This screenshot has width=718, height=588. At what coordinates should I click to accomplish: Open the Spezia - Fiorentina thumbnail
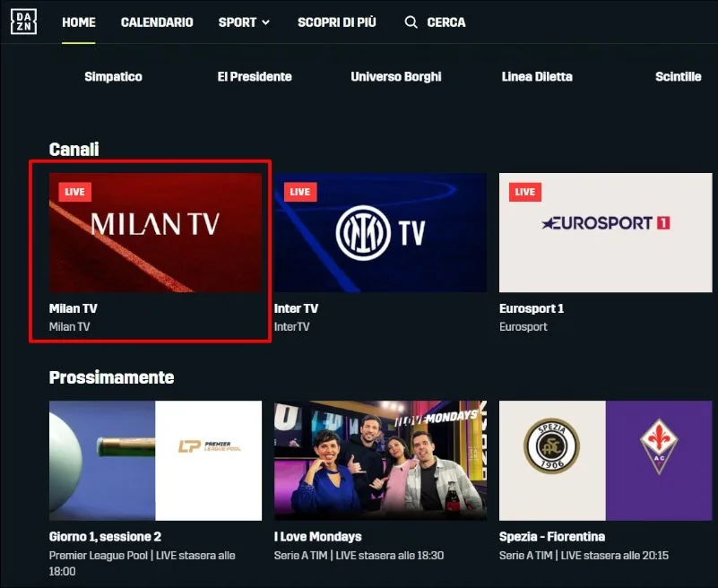click(606, 461)
